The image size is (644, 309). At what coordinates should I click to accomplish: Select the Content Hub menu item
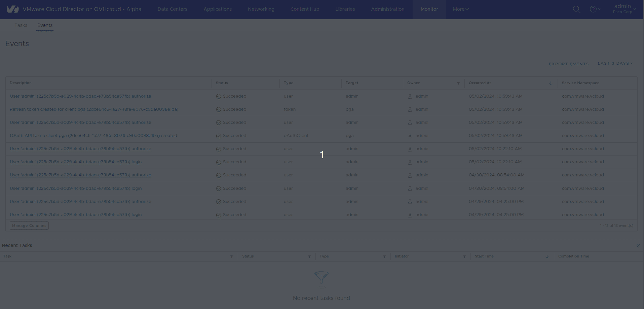304,9
